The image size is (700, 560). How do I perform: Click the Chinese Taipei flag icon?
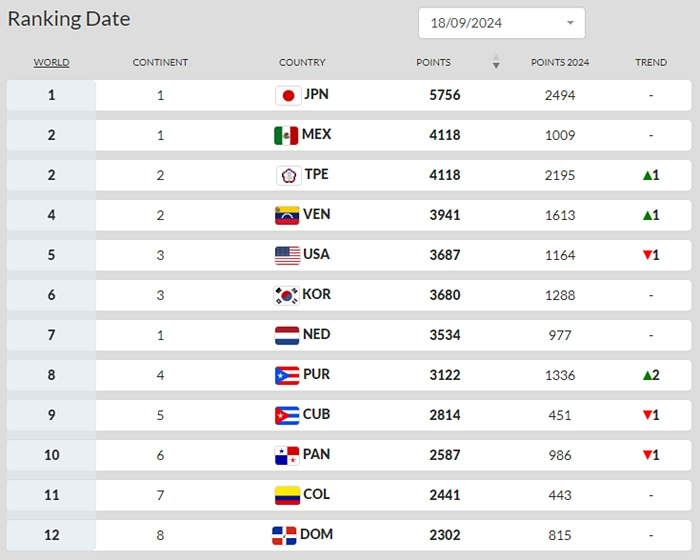[x=288, y=176]
